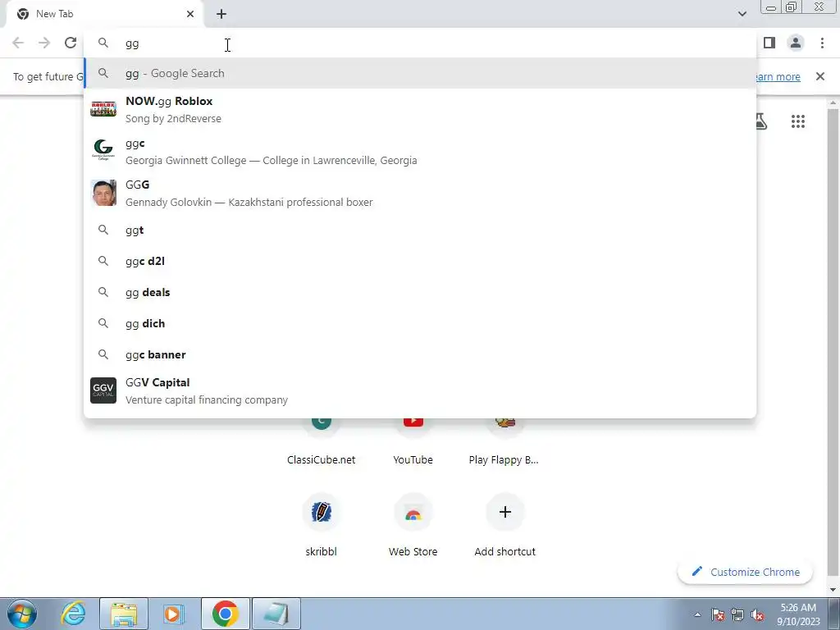Pick the ggc Georgia Gwinnett College suggestion

pyautogui.click(x=420, y=151)
